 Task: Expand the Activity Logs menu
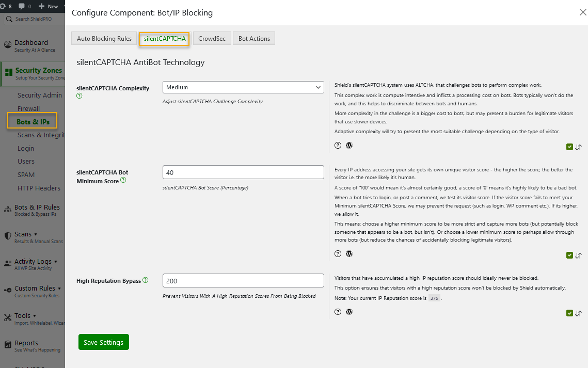pos(56,262)
